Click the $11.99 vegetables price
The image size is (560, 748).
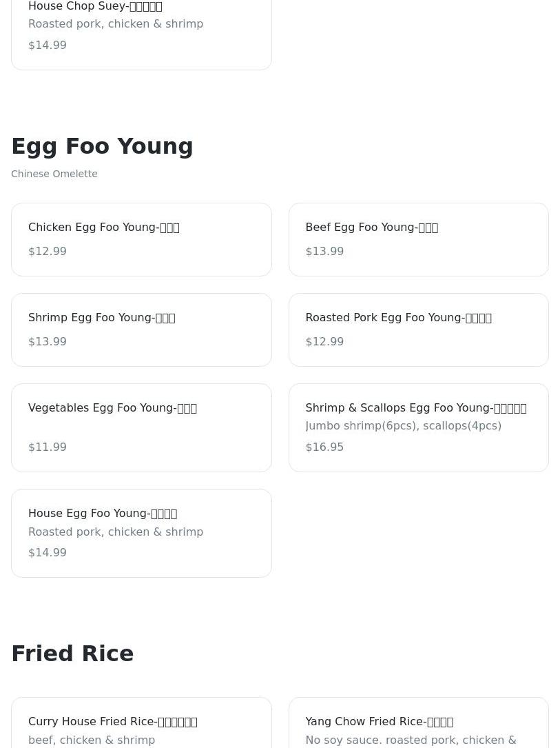click(x=48, y=447)
